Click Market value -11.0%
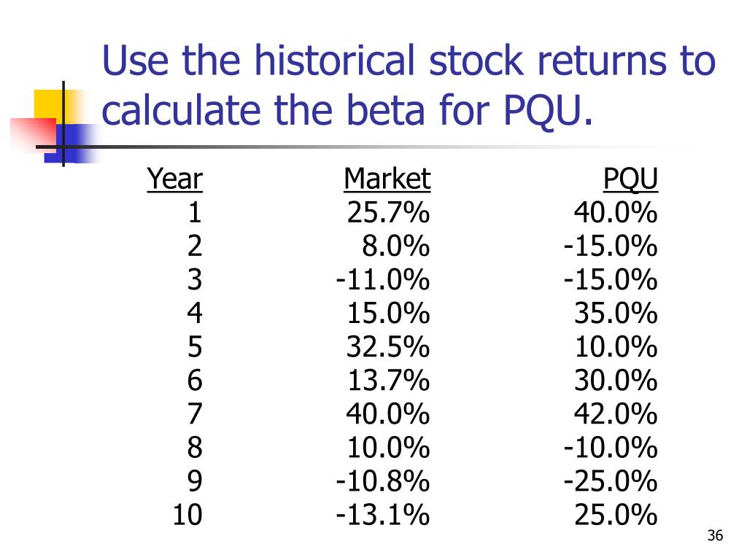 [382, 279]
